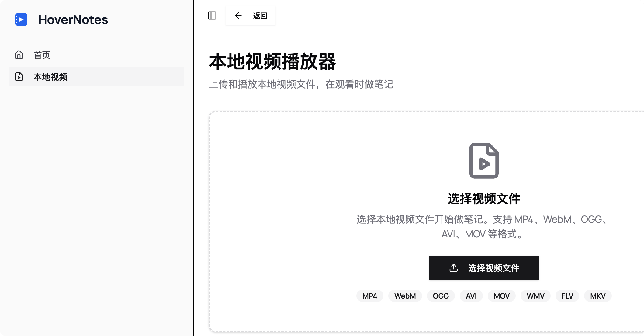Click the HoverNotes title text
Image resolution: width=644 pixels, height=336 pixels.
pos(73,20)
